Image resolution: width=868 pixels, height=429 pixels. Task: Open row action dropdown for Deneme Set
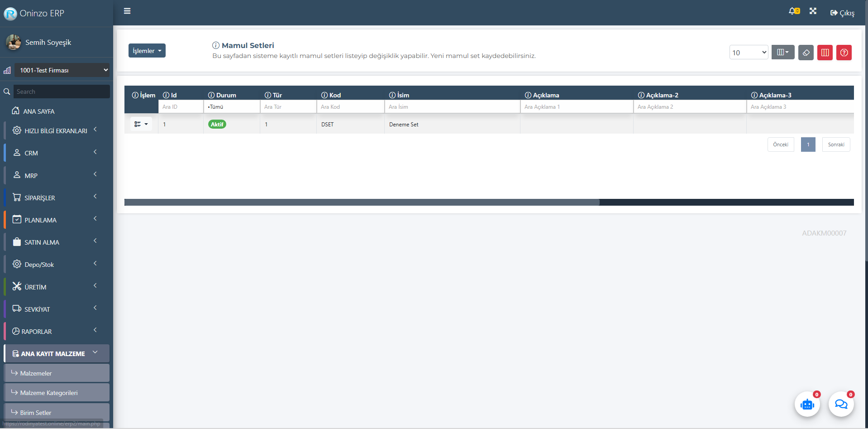(141, 124)
